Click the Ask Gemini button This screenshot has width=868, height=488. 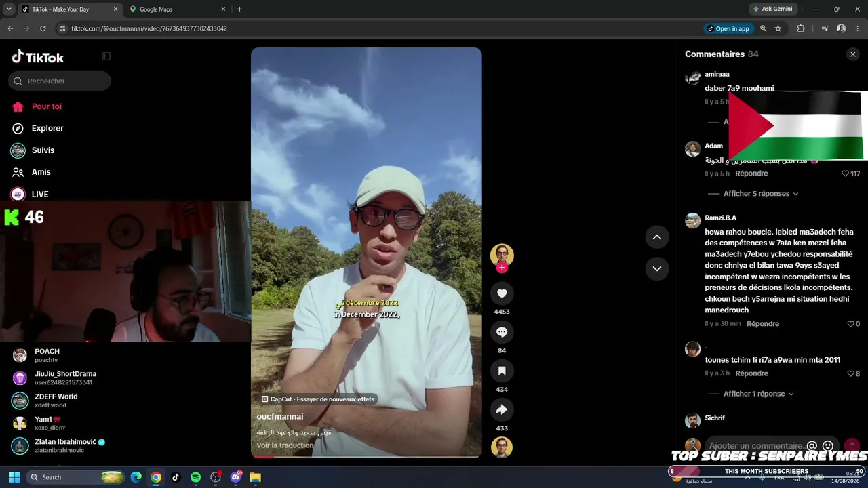pyautogui.click(x=772, y=9)
